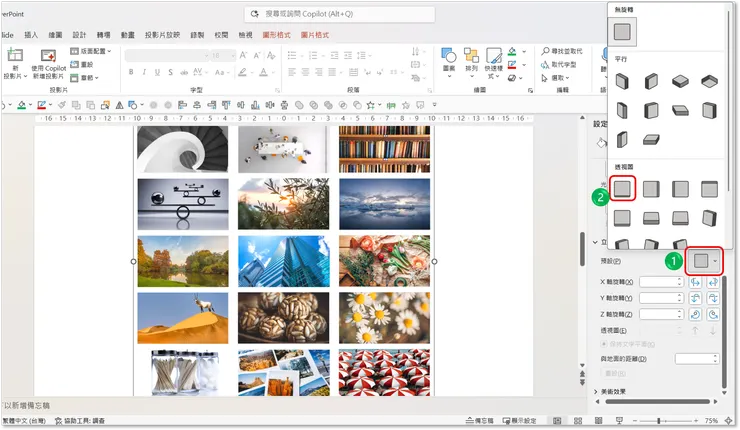This screenshot has height=430, width=740.
Task: Start Slide Show from status bar icon
Action: coord(619,421)
